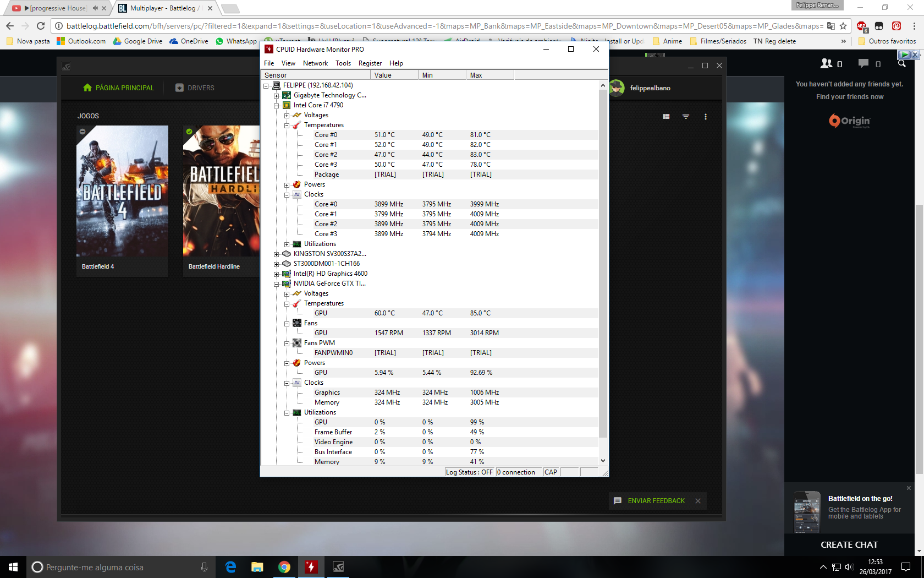Viewport: 924px width, 578px height.
Task: Open Chrome from the taskbar
Action: click(284, 567)
